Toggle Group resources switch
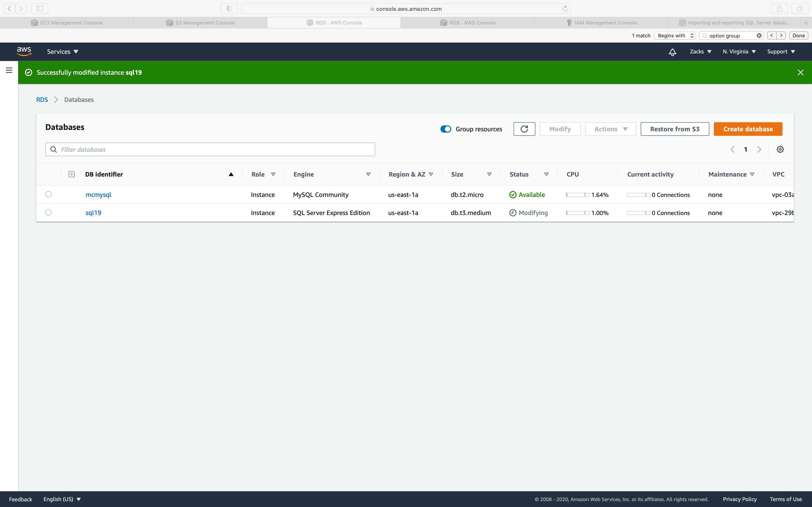 point(446,129)
